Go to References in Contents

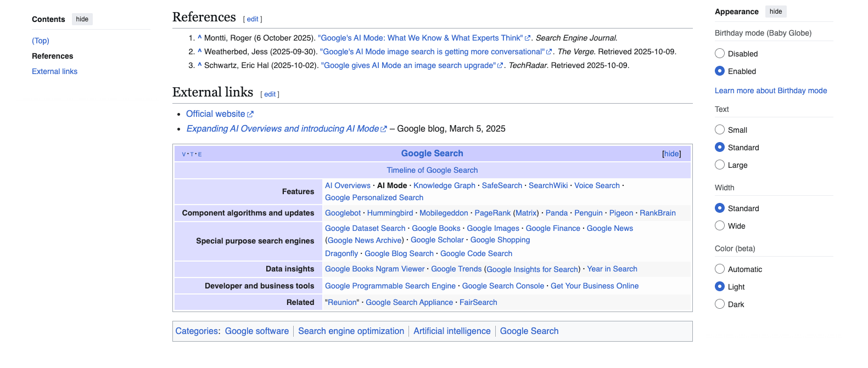click(x=52, y=56)
